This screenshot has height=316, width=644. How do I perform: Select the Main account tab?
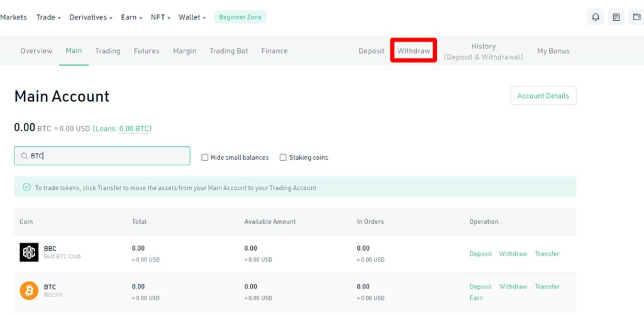pyautogui.click(x=74, y=50)
